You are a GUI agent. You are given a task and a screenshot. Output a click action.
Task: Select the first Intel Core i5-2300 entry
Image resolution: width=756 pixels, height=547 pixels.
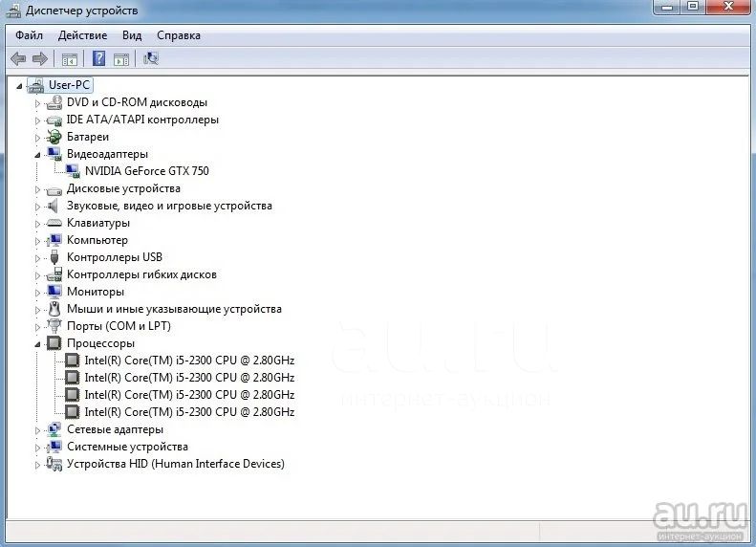coord(189,361)
